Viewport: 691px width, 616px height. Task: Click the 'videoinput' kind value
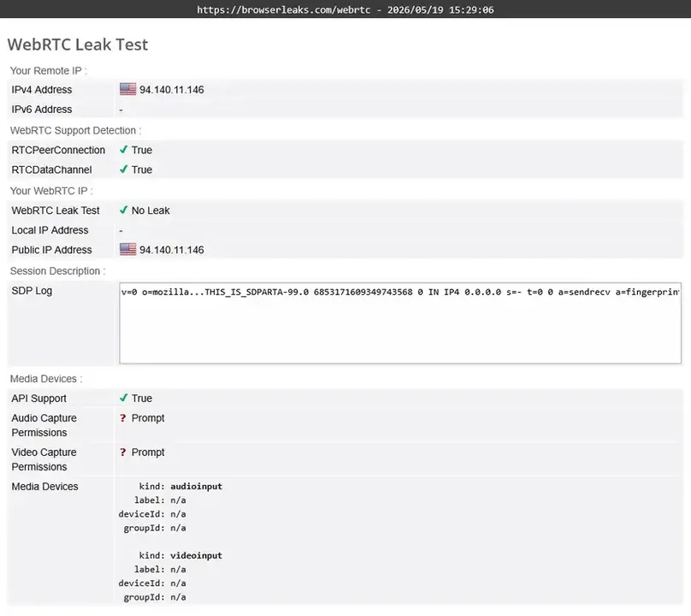coord(196,555)
